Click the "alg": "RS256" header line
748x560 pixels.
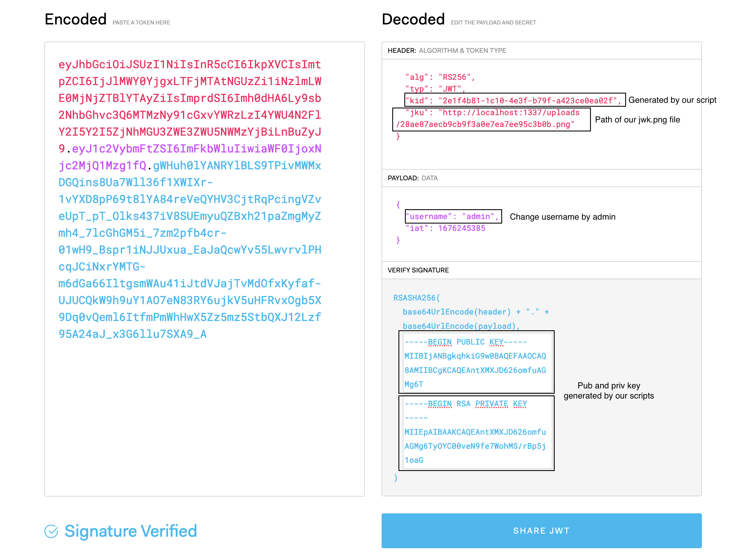click(440, 77)
